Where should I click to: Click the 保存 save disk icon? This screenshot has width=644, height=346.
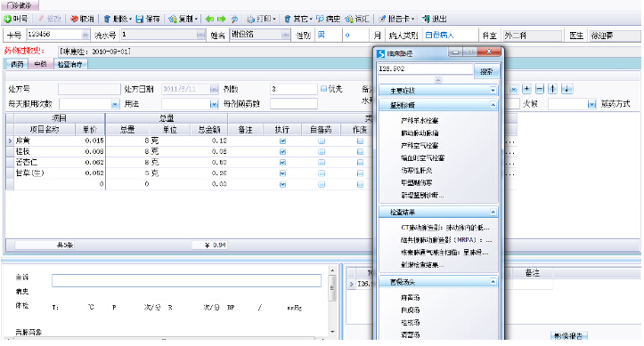(140, 19)
